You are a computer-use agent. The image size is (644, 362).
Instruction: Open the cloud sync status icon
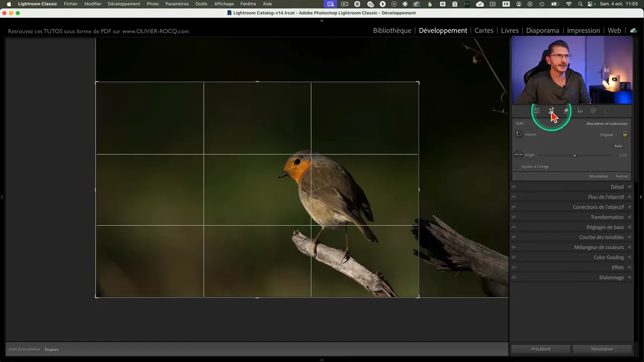633,31
